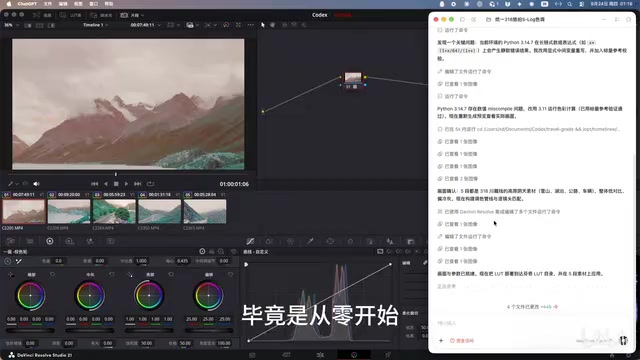Select the hand pan tool above node graph
The image size is (640, 360).
tap(272, 25)
